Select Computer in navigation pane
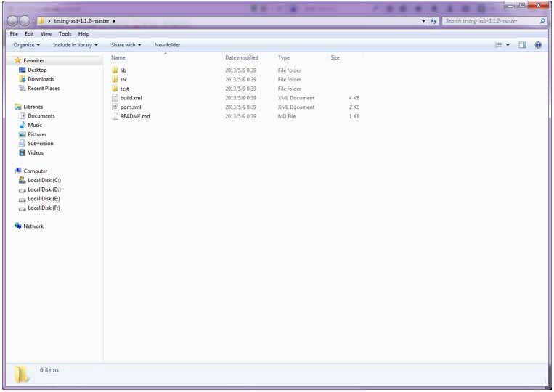This screenshot has height=392, width=554. click(36, 171)
